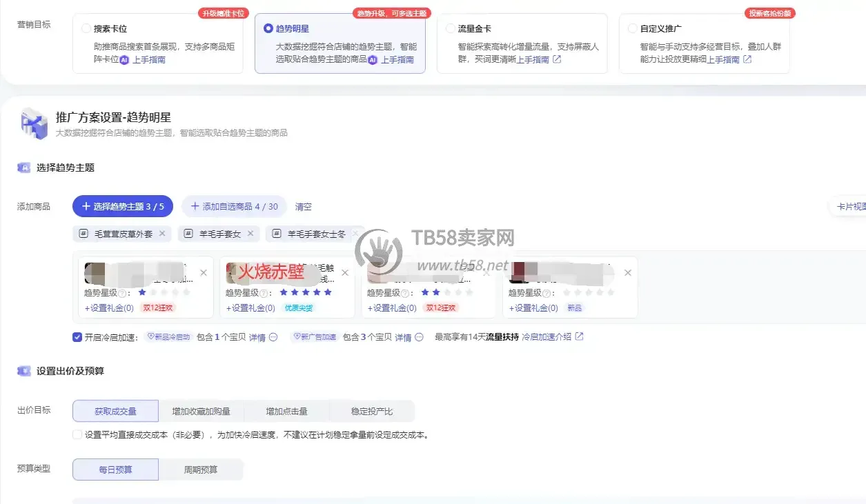Click the AI badge in the 搜索卡位 card

click(x=124, y=60)
